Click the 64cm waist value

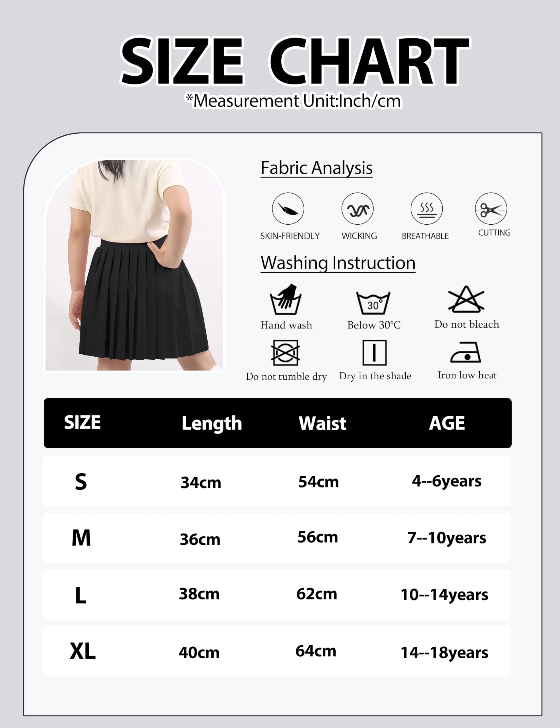point(316,651)
